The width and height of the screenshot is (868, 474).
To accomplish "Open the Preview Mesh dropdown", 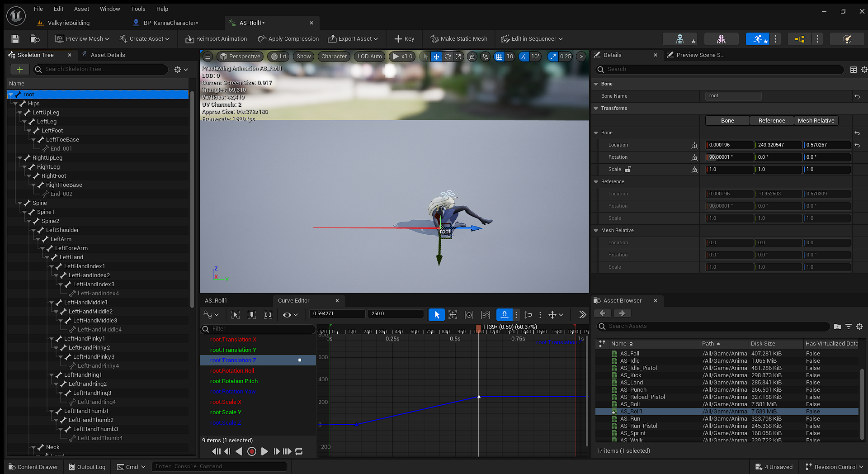I will (82, 39).
